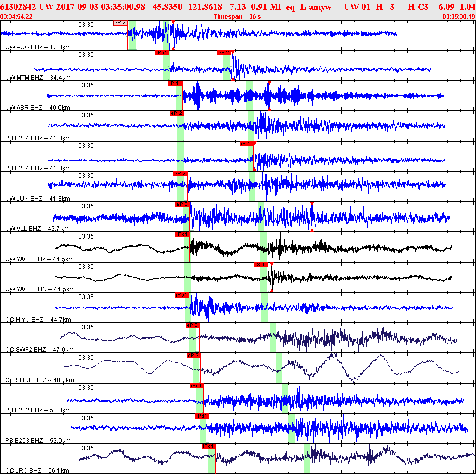The image size is (476, 474).
Task: Click the magnitude value '0.91 Ml'
Action: (x=266, y=7)
